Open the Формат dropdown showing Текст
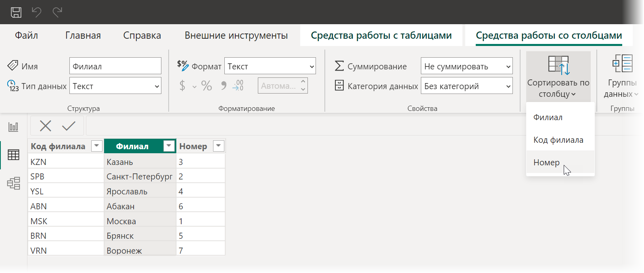Image resolution: width=644 pixels, height=273 pixels. [x=270, y=66]
